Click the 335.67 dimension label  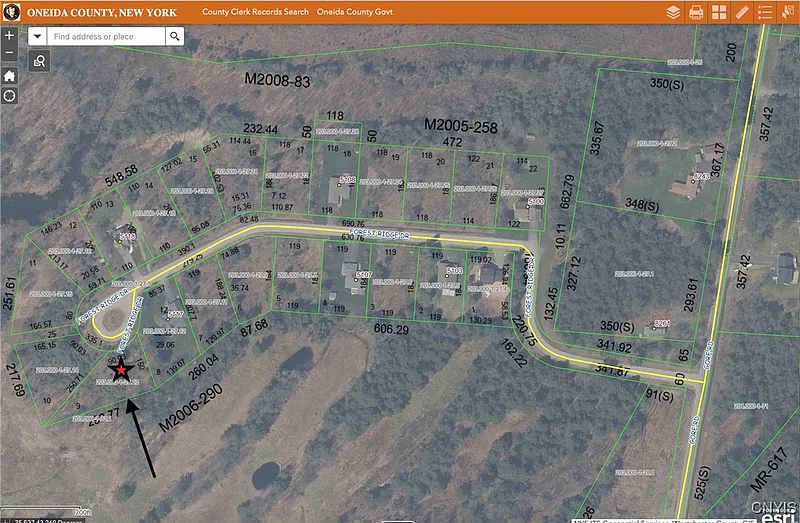click(x=596, y=138)
